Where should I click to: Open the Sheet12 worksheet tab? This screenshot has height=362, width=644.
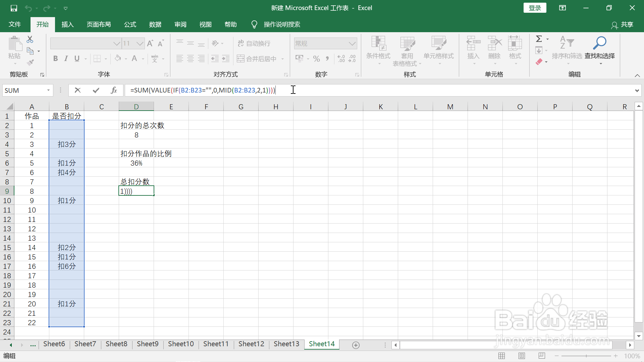click(251, 344)
